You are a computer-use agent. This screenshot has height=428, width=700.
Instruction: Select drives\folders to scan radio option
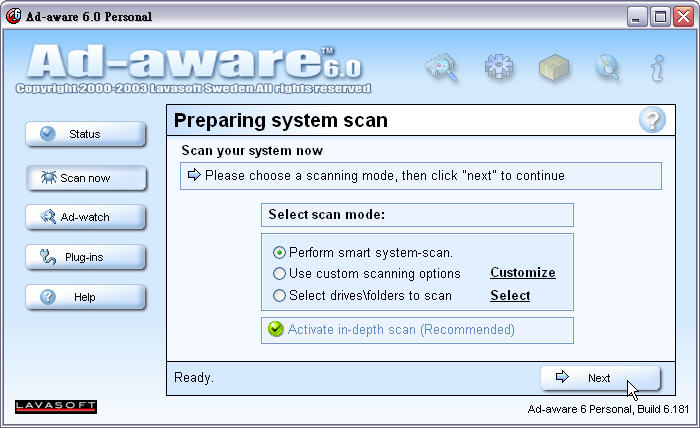[279, 295]
